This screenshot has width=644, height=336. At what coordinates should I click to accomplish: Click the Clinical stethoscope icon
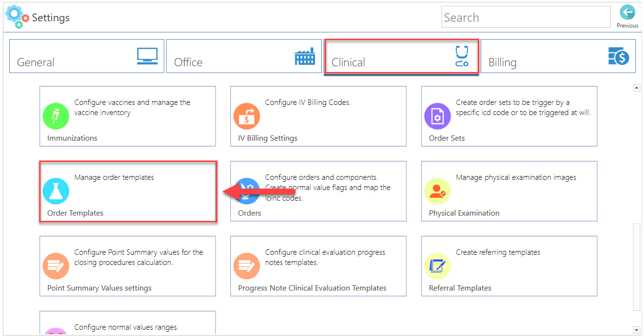tap(462, 56)
